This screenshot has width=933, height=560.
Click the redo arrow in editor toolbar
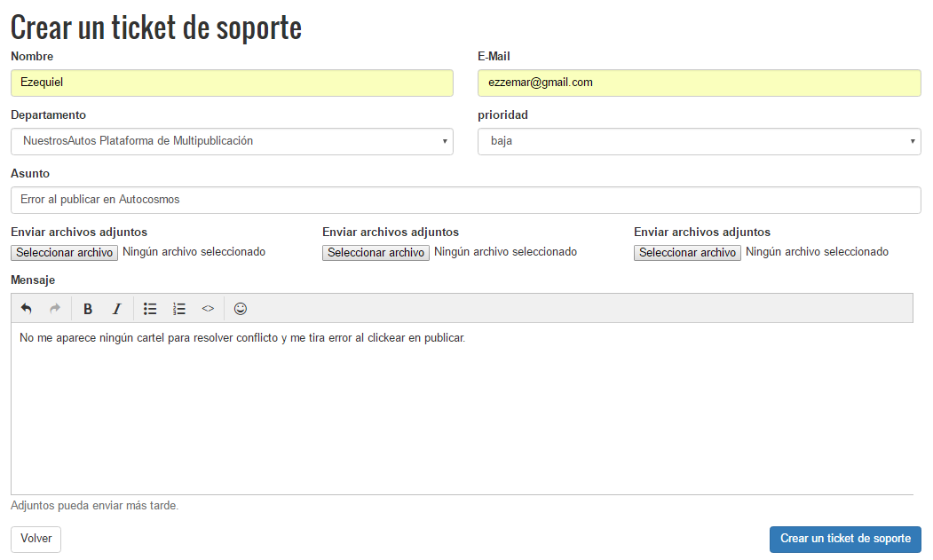pyautogui.click(x=55, y=309)
